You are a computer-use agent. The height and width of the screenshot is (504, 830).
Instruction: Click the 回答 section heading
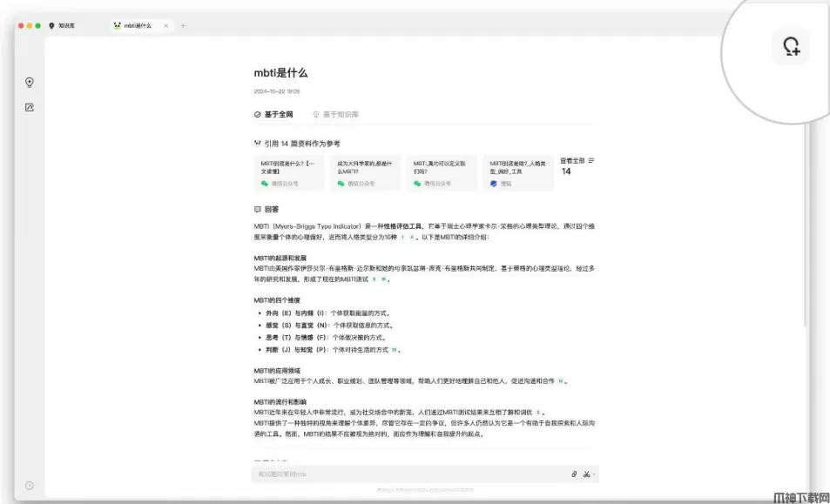tap(272, 210)
